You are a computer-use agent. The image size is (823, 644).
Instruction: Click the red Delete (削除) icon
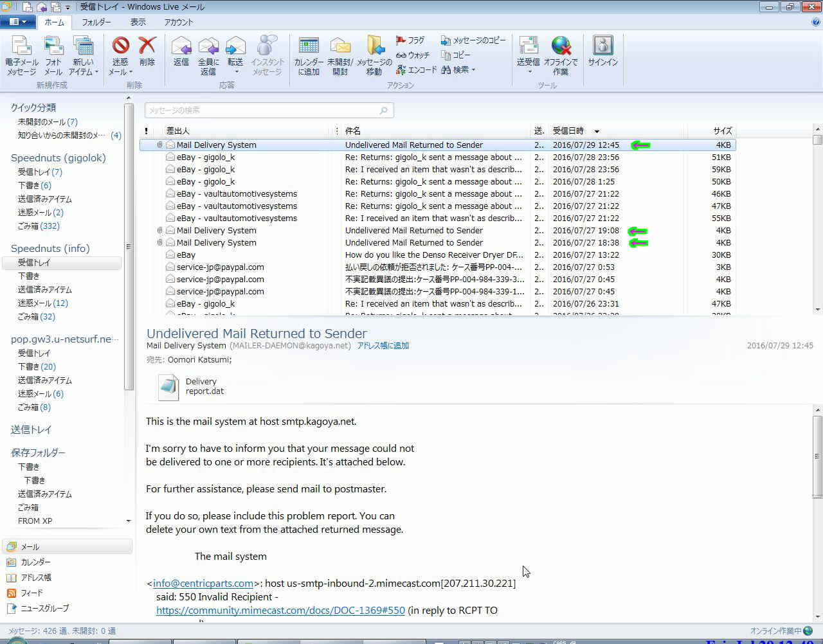tap(147, 46)
